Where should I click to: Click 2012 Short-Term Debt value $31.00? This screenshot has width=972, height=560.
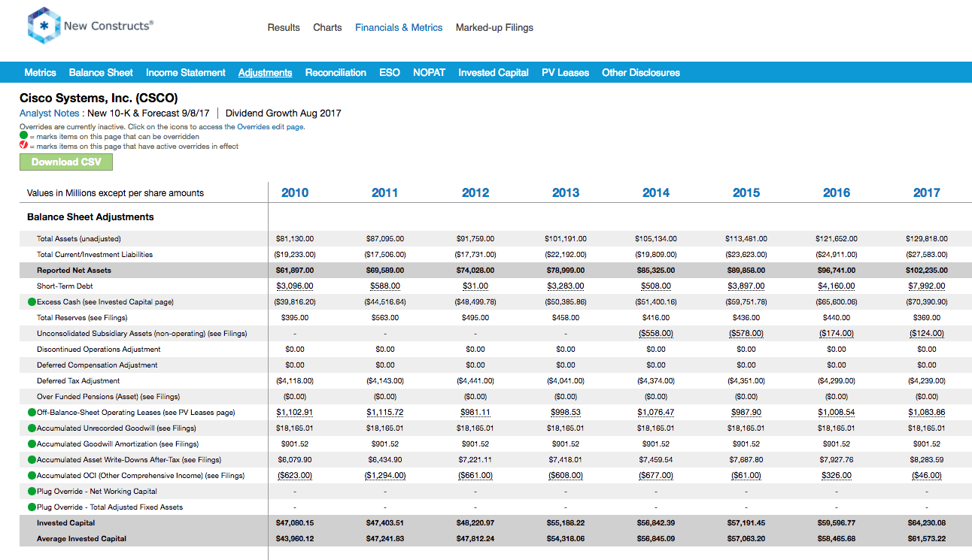(475, 286)
